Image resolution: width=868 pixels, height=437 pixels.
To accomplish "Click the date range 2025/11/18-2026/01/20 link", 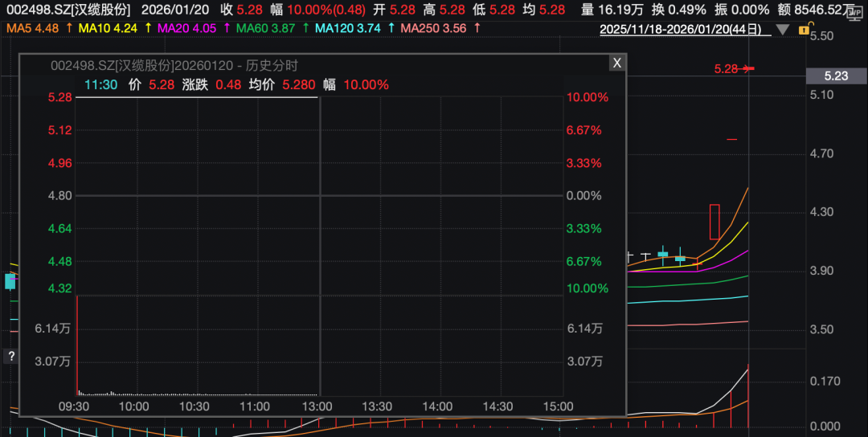I will (681, 29).
